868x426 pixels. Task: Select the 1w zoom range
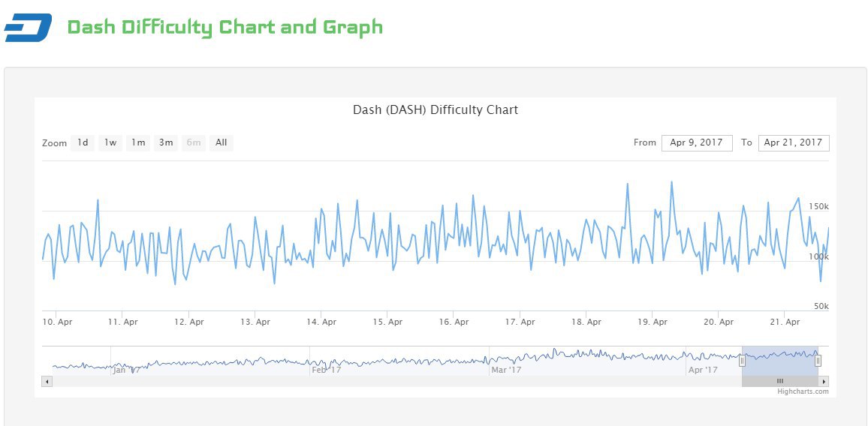110,142
